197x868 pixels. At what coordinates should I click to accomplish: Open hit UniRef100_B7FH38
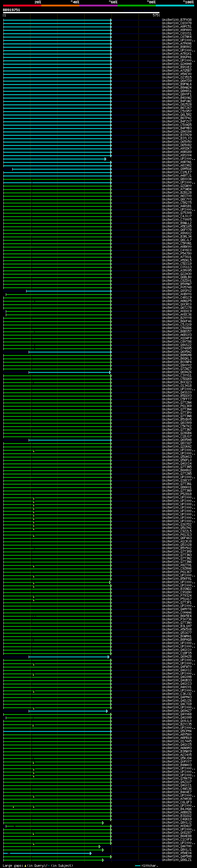(177, 20)
